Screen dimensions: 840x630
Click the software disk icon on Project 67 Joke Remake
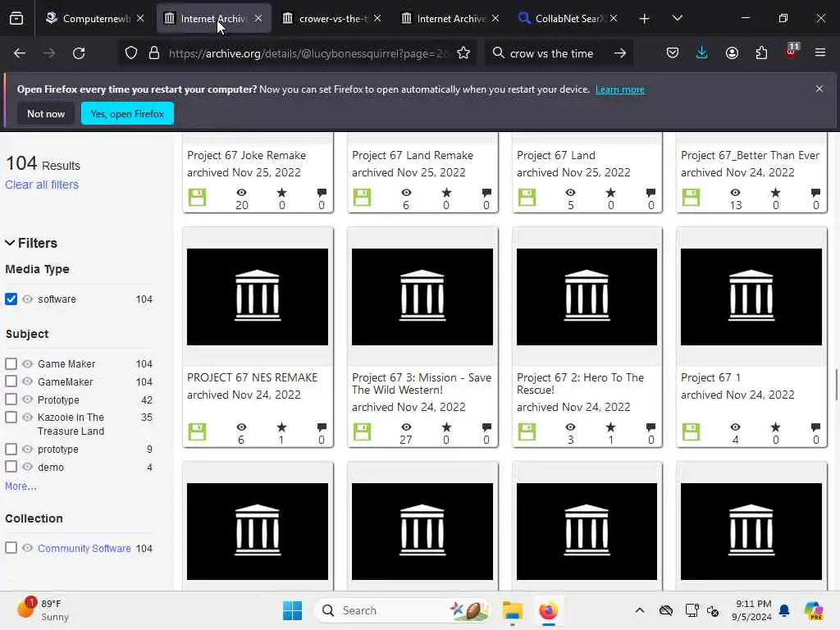click(197, 198)
